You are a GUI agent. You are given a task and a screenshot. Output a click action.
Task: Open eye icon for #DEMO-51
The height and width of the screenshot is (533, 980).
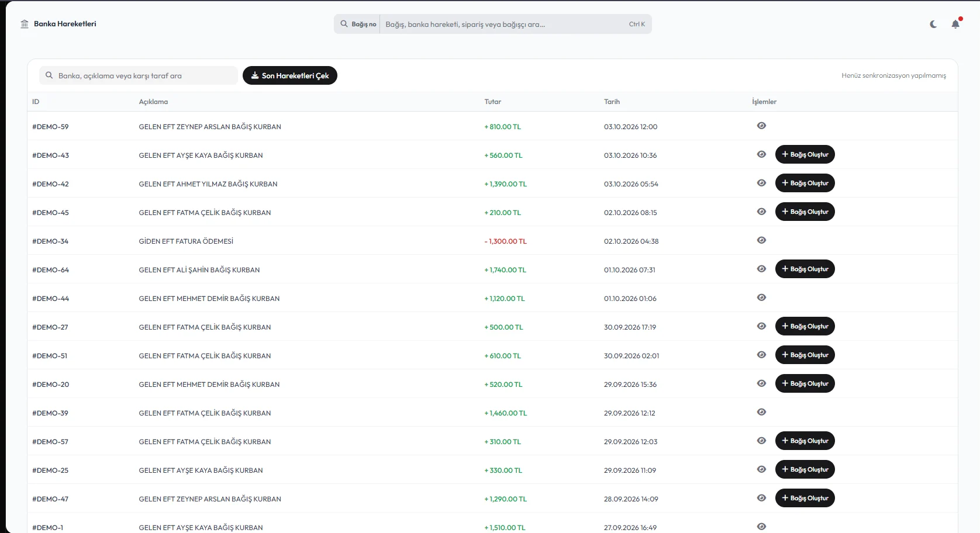click(761, 355)
